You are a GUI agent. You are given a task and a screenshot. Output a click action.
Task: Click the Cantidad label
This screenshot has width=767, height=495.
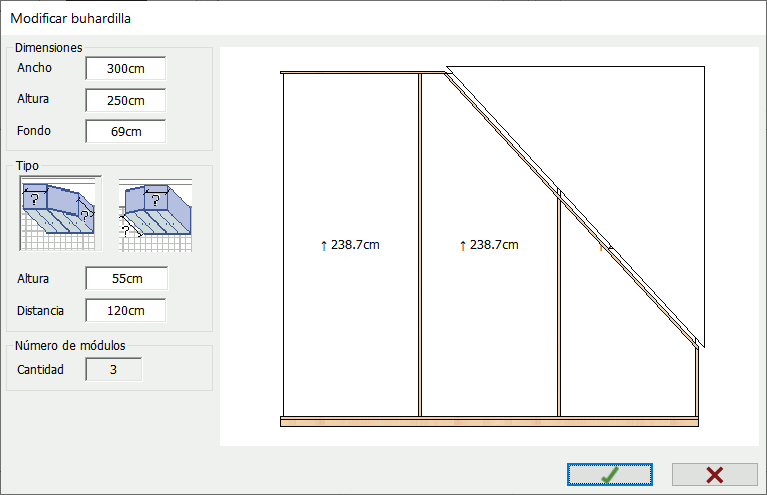tap(40, 369)
